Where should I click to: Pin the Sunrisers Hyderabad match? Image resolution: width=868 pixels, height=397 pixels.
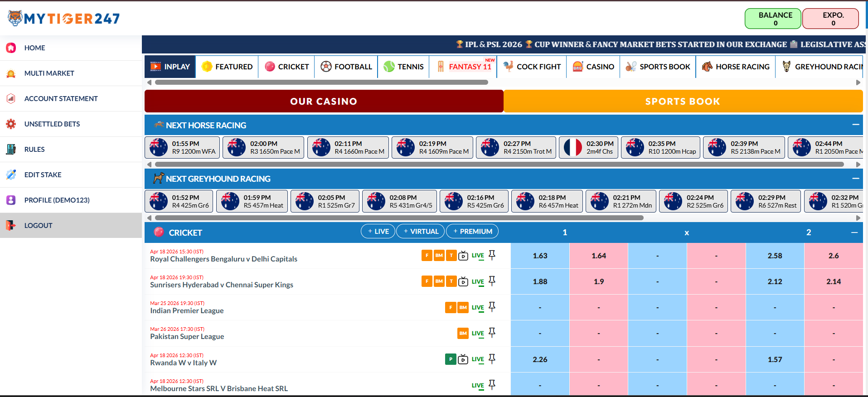(492, 281)
